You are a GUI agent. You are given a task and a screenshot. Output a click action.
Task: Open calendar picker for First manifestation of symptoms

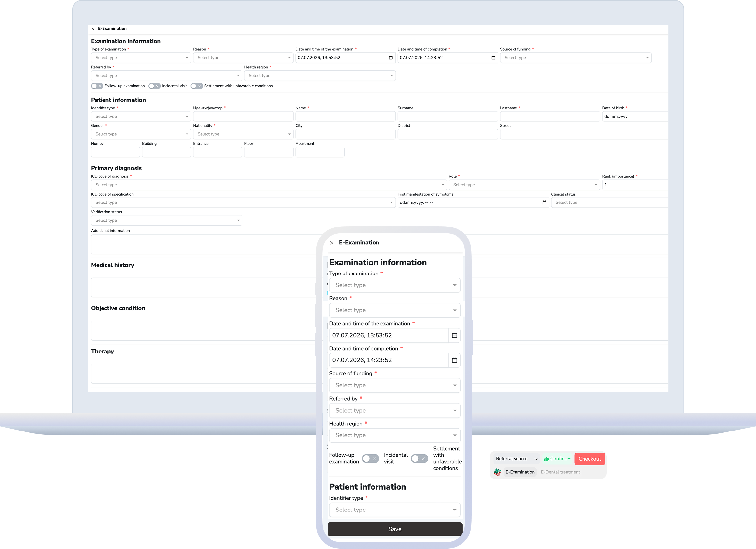pyautogui.click(x=544, y=202)
